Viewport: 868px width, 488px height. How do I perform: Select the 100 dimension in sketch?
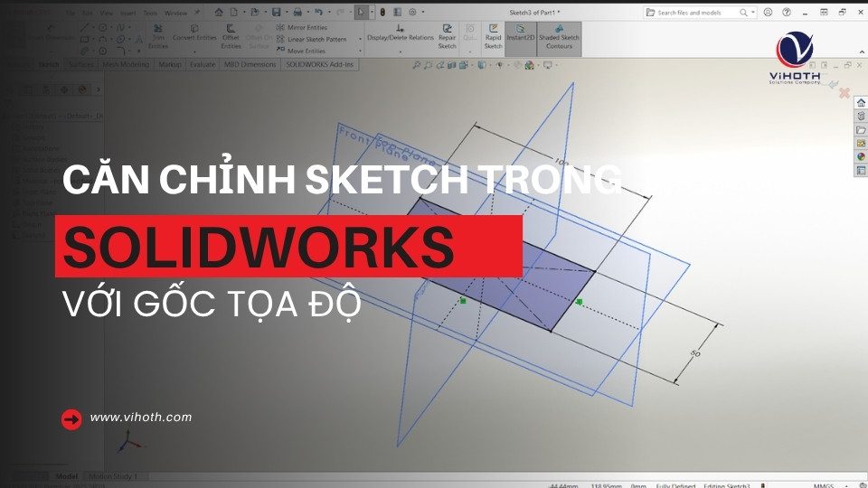tap(561, 162)
